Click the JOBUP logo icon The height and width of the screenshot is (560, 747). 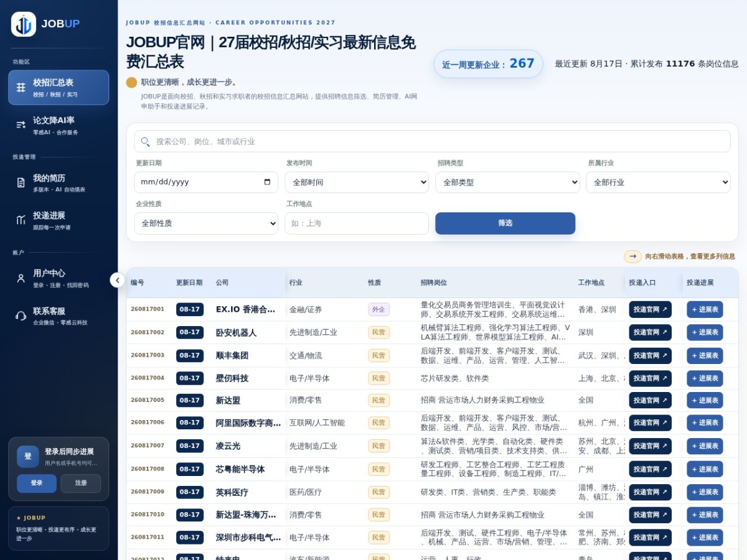pos(24,24)
